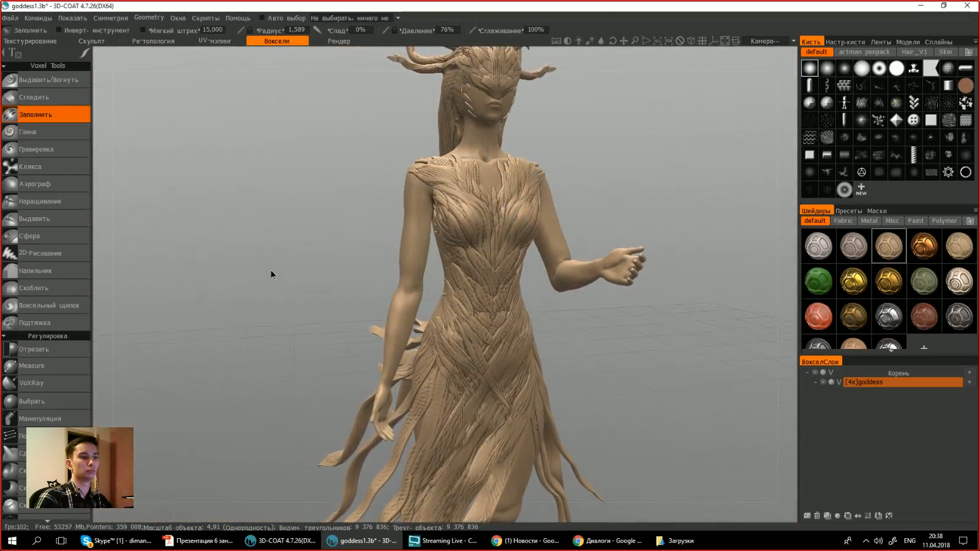The width and height of the screenshot is (980, 551).
Task: Select the Напильник tool
Action: pos(46,271)
